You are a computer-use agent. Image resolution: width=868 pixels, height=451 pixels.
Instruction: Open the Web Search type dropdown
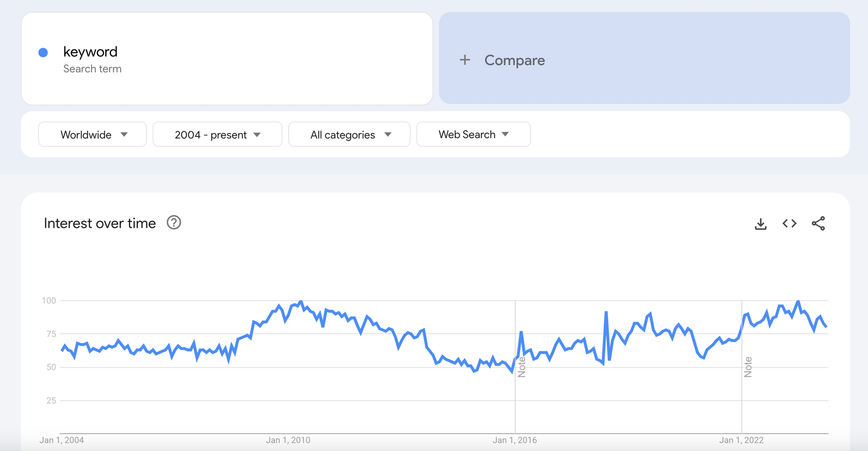[x=473, y=134]
